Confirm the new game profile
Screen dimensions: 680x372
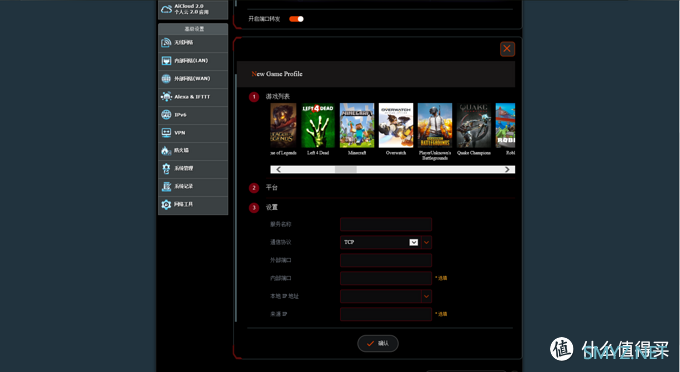[378, 343]
